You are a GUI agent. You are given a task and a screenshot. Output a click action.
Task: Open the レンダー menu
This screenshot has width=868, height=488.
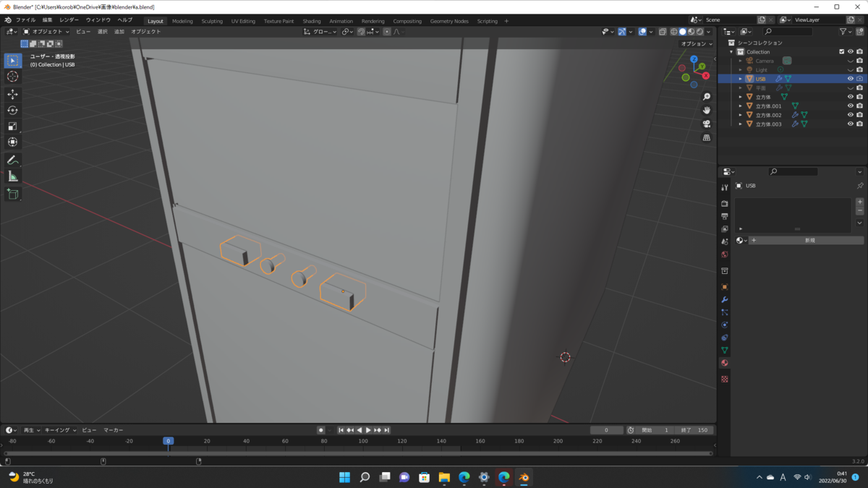pyautogui.click(x=69, y=20)
